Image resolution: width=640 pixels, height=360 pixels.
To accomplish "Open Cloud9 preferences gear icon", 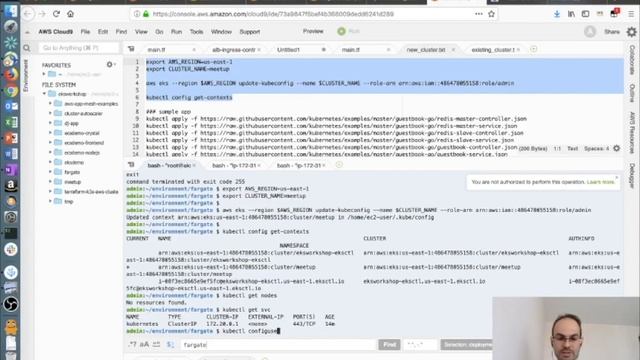I will pos(631,31).
